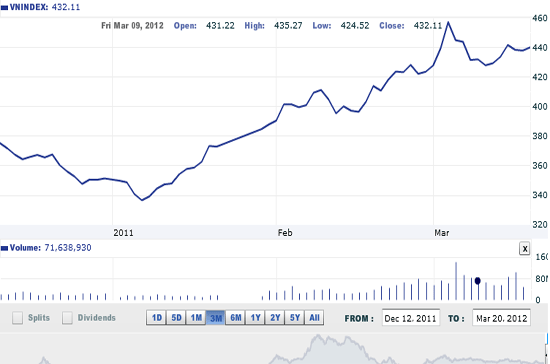Click the High value 435.27

click(x=288, y=26)
